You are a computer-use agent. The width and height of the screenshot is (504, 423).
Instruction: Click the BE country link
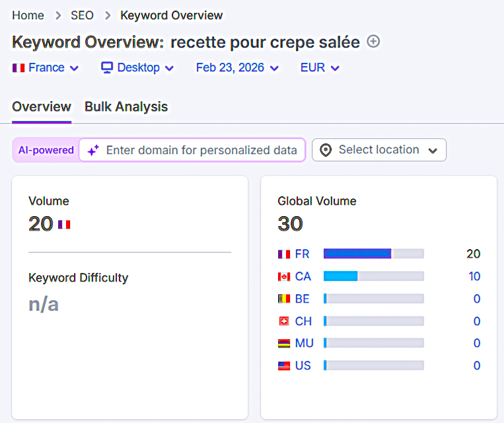302,299
